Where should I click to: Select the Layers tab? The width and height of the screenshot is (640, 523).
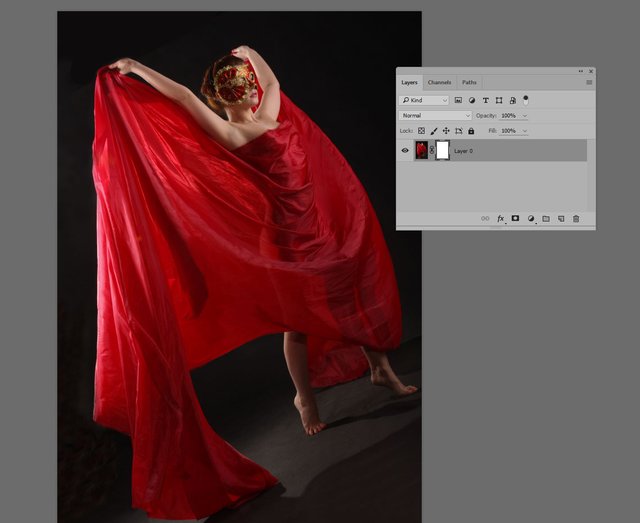pyautogui.click(x=409, y=82)
